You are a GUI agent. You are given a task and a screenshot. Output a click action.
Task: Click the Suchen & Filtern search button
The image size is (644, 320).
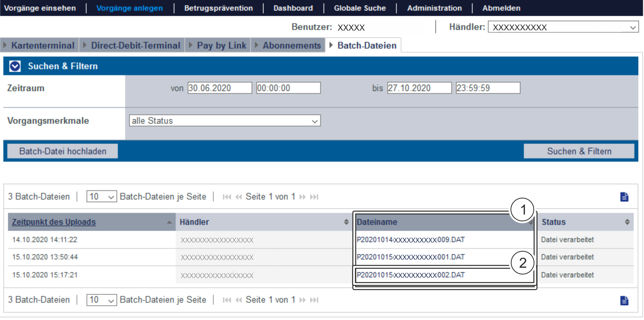579,151
